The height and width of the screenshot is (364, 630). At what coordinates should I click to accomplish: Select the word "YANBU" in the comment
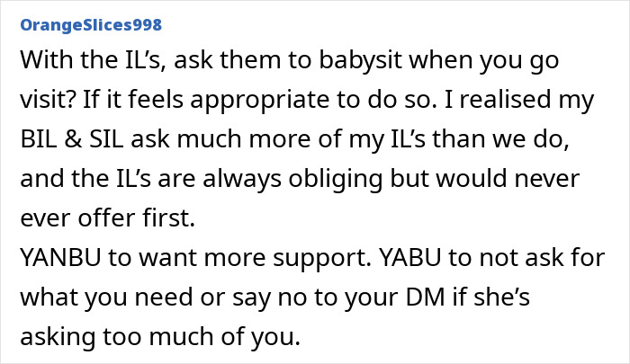pos(60,257)
